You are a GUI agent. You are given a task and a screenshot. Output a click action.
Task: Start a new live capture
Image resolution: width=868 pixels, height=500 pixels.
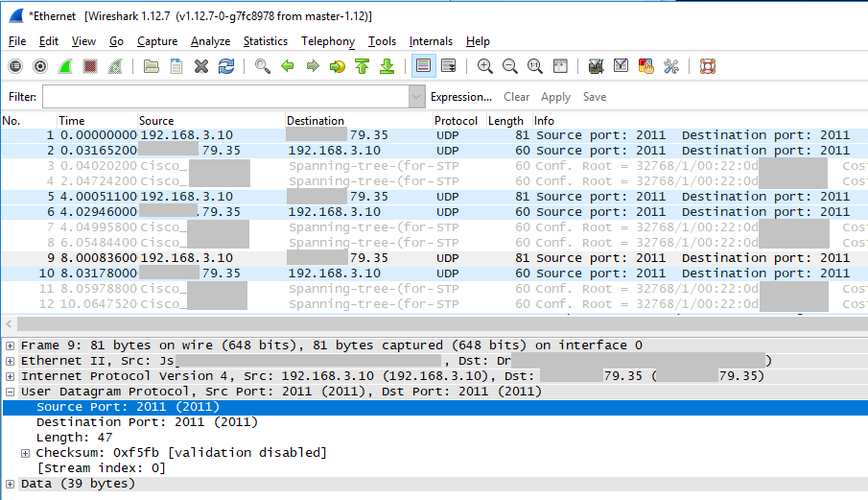point(65,66)
